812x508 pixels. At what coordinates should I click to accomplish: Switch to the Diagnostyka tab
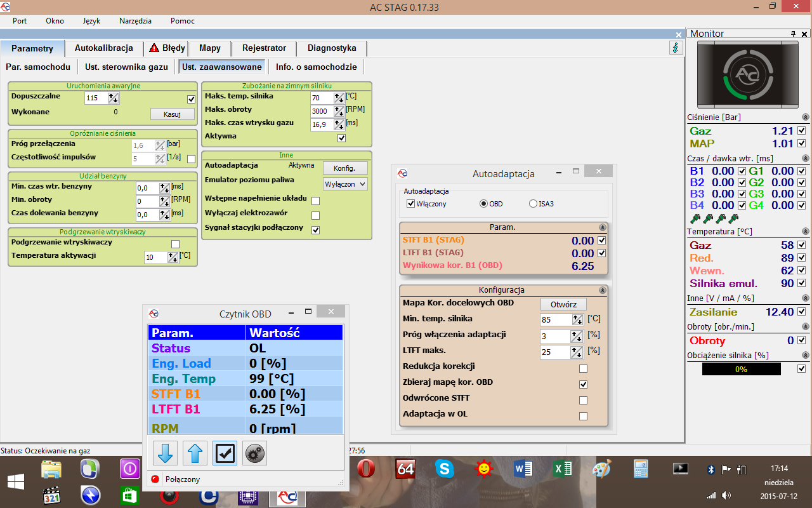(332, 48)
